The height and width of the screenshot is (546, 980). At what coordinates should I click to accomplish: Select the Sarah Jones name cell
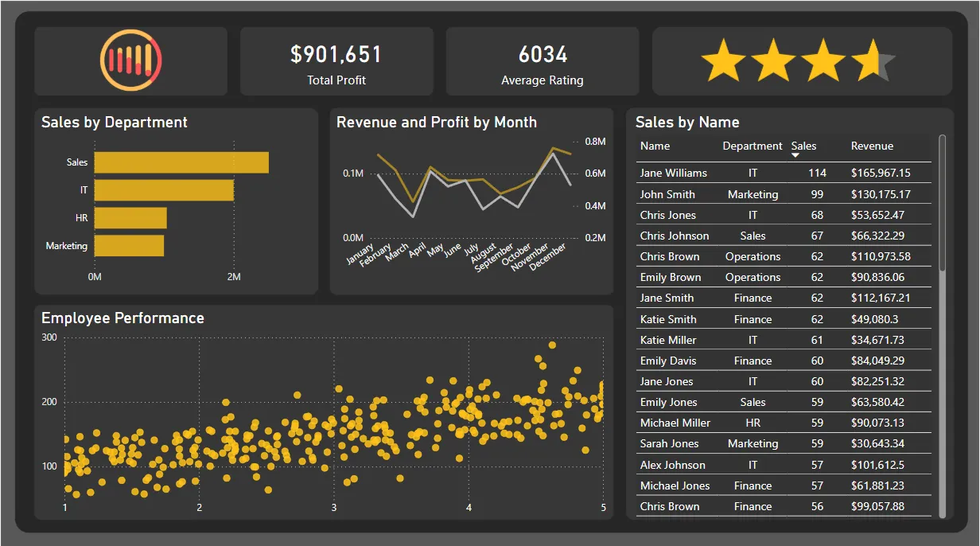[670, 443]
